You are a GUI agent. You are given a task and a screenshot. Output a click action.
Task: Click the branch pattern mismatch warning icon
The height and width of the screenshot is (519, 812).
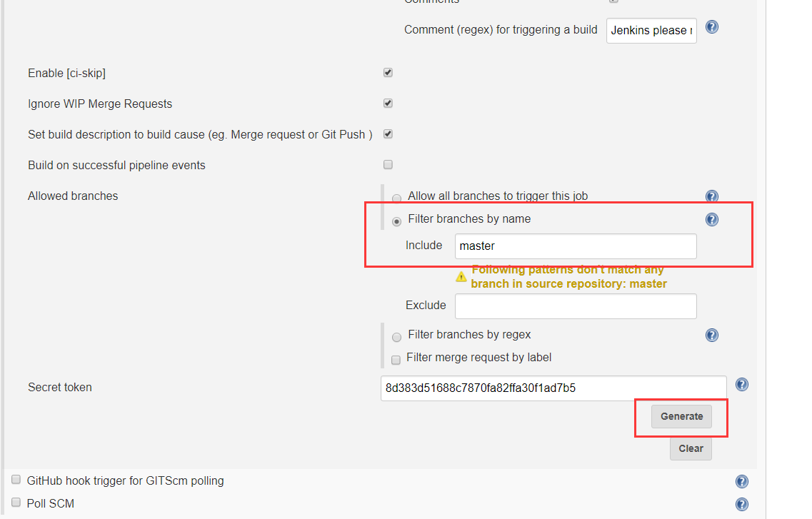click(462, 276)
